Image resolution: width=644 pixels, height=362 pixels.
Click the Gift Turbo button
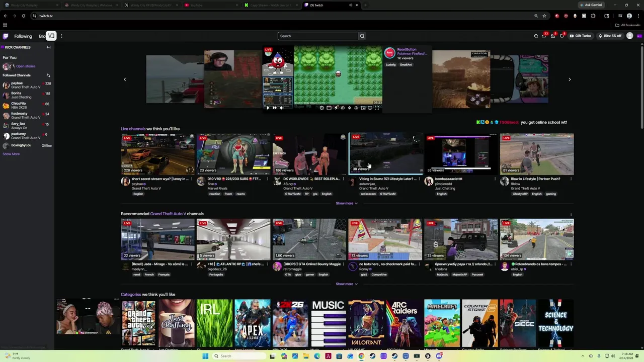[580, 36]
